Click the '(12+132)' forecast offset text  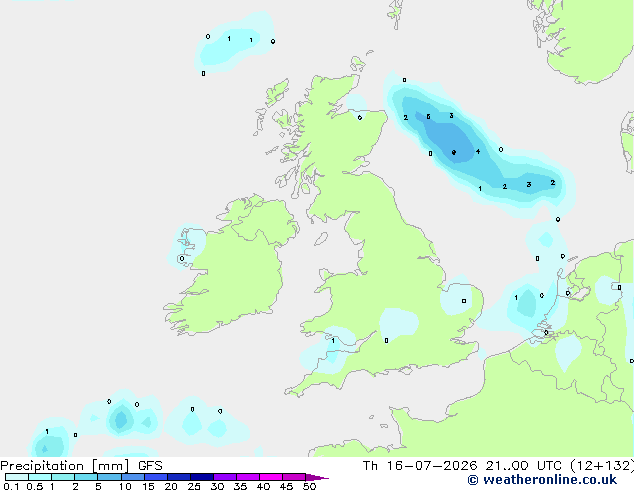(602, 466)
